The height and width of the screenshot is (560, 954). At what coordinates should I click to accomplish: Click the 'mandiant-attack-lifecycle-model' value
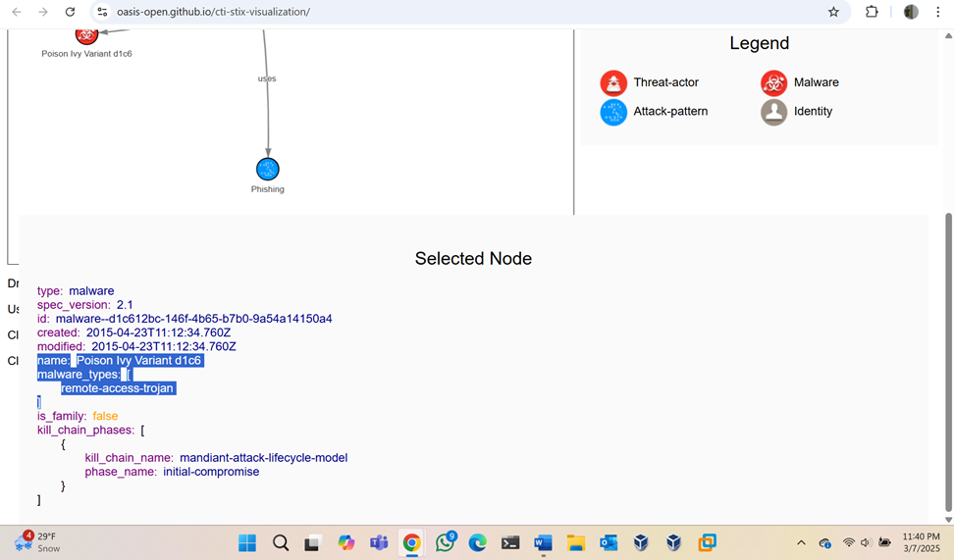(263, 458)
